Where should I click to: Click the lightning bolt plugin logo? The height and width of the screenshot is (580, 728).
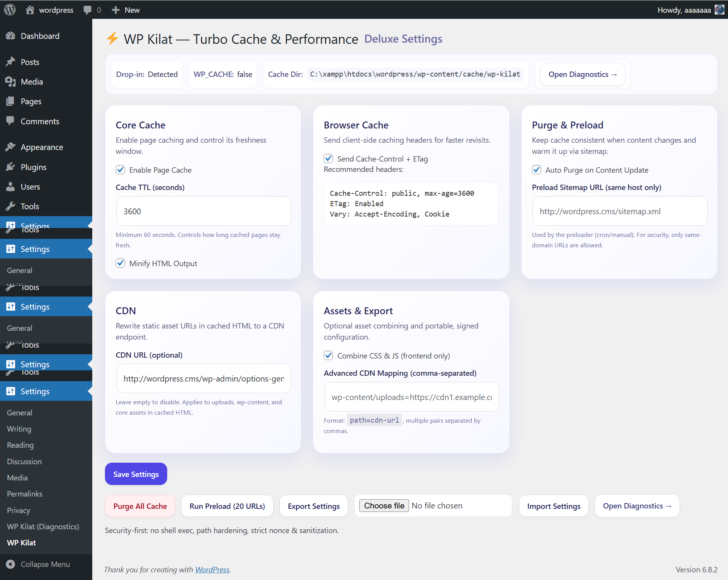click(x=112, y=38)
